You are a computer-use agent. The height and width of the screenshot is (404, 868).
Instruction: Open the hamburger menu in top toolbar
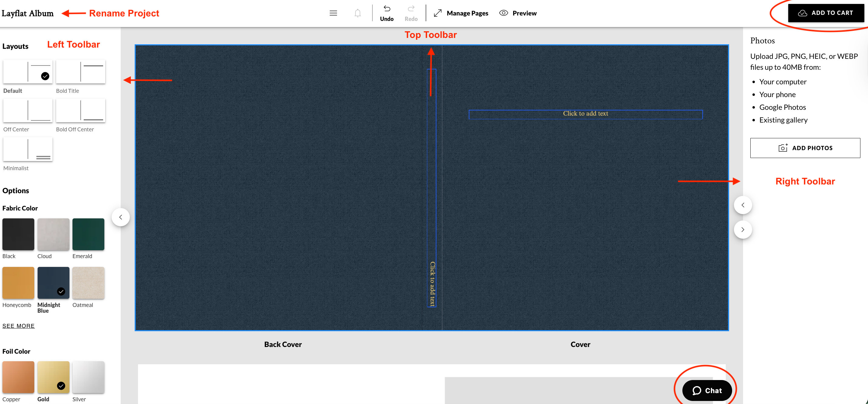[x=333, y=13]
